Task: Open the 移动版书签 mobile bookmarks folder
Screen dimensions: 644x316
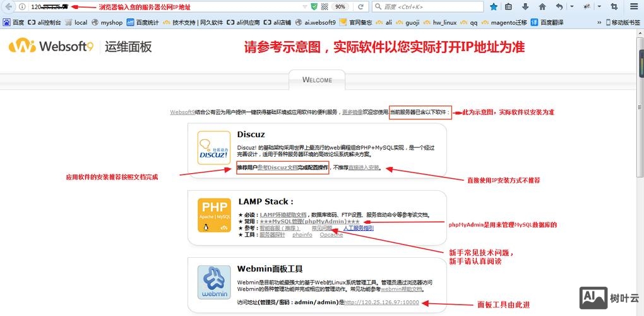Action: (x=623, y=23)
